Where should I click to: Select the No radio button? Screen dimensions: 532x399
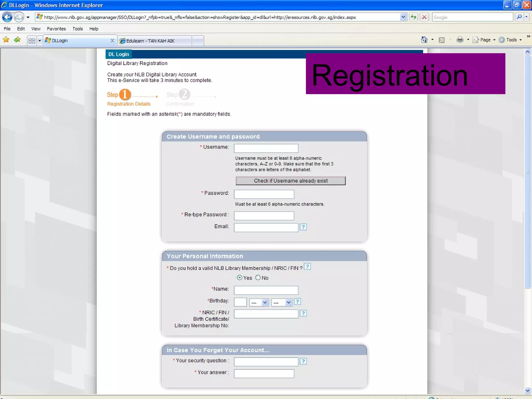pyautogui.click(x=258, y=277)
